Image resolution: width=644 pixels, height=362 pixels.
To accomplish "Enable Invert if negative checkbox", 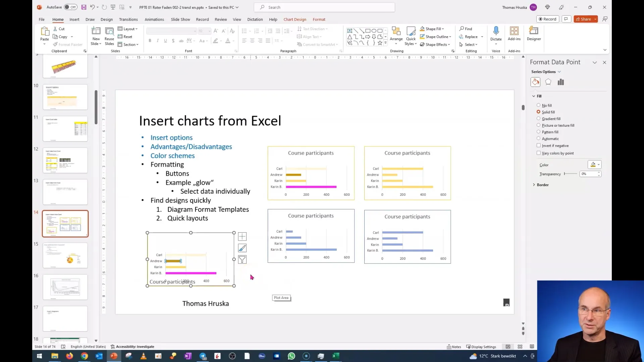I will tap(539, 145).
